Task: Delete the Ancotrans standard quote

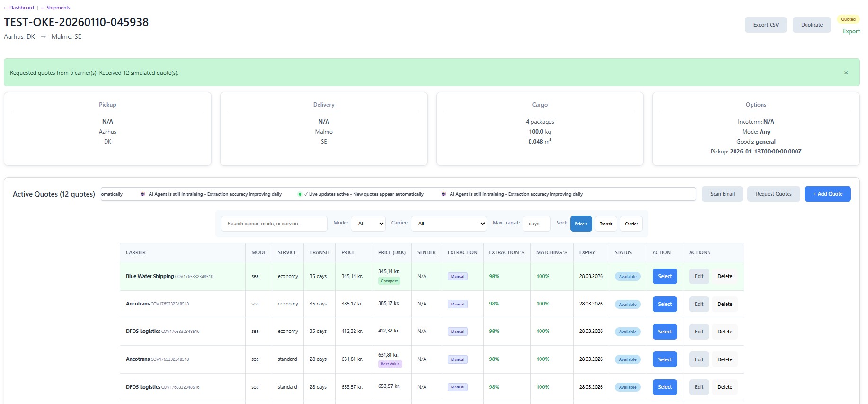Action: (x=725, y=359)
